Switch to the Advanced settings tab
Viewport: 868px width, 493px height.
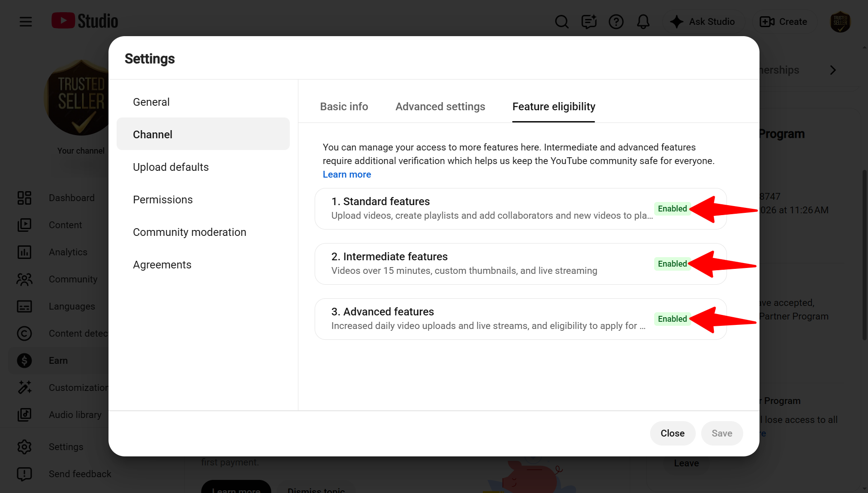click(x=440, y=107)
